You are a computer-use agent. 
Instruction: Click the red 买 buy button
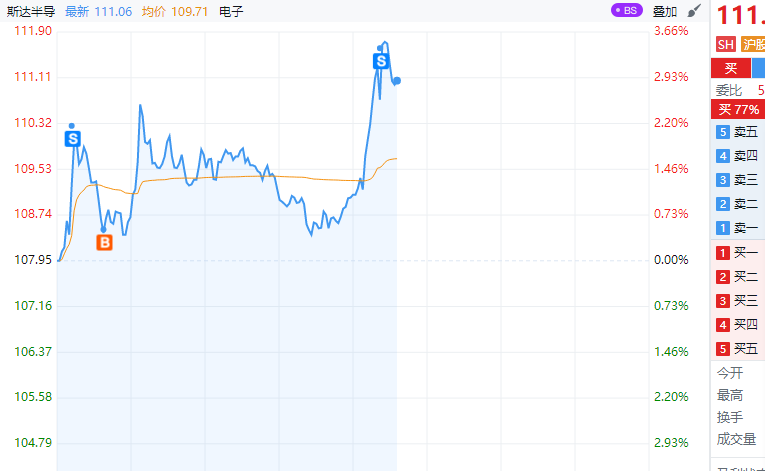click(x=730, y=68)
